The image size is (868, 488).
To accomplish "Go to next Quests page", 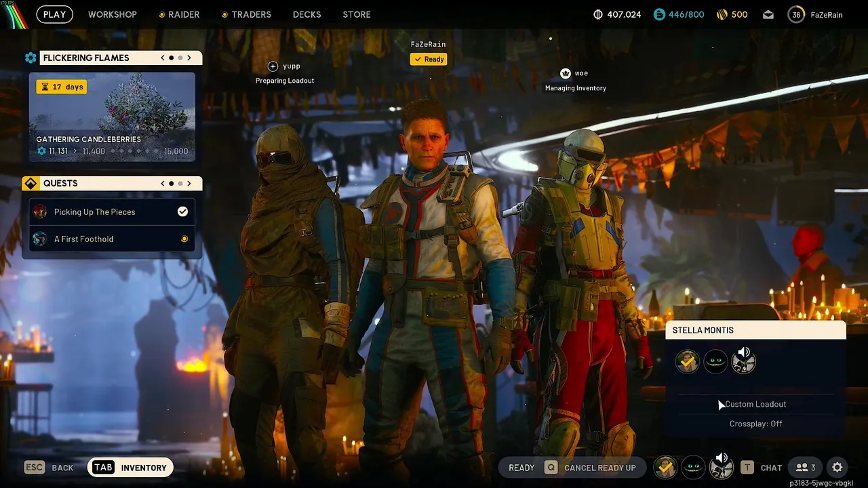I will (x=189, y=183).
